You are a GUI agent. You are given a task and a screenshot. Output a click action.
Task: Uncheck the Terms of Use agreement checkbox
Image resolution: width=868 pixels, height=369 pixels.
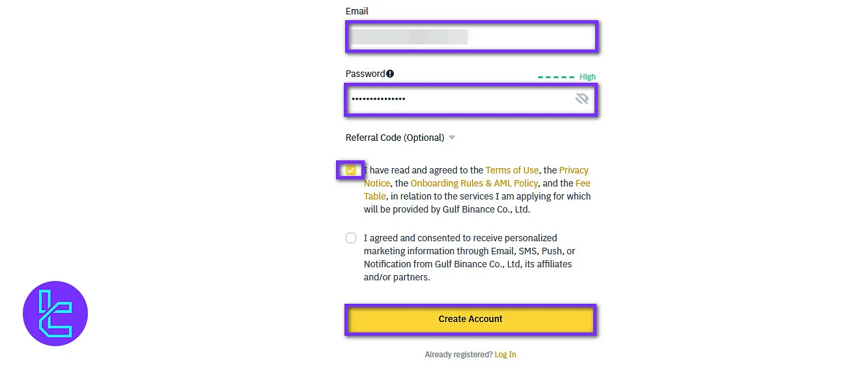[x=351, y=170]
